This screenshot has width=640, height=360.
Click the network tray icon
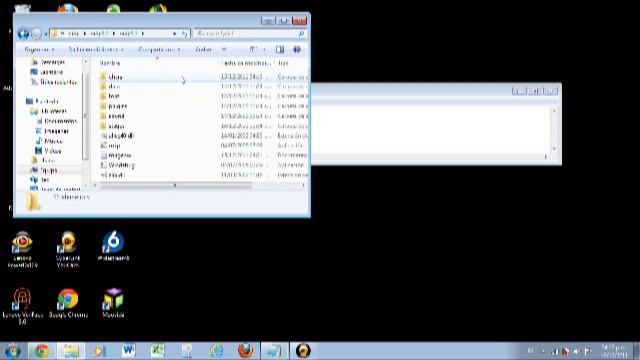click(555, 351)
